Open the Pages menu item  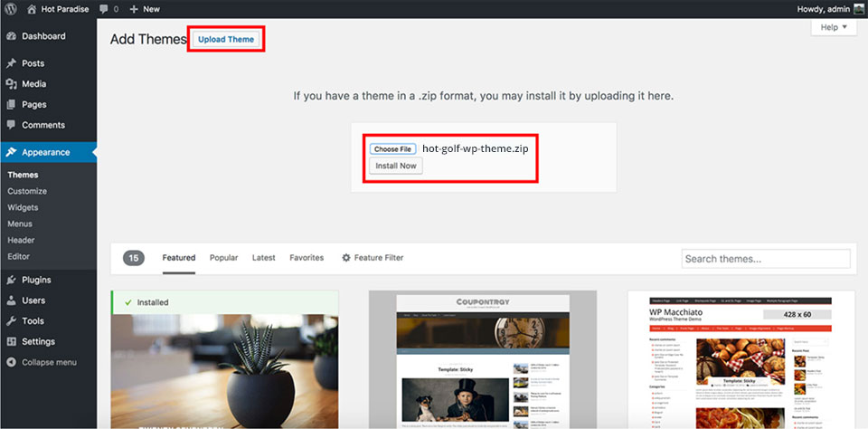34,104
